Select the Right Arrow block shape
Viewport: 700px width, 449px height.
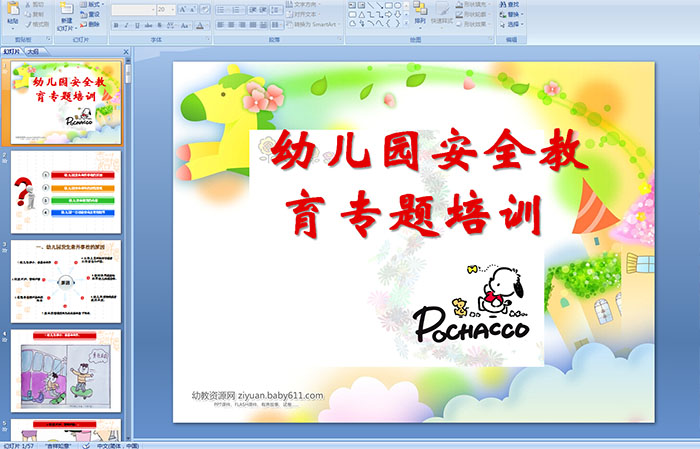point(388,15)
